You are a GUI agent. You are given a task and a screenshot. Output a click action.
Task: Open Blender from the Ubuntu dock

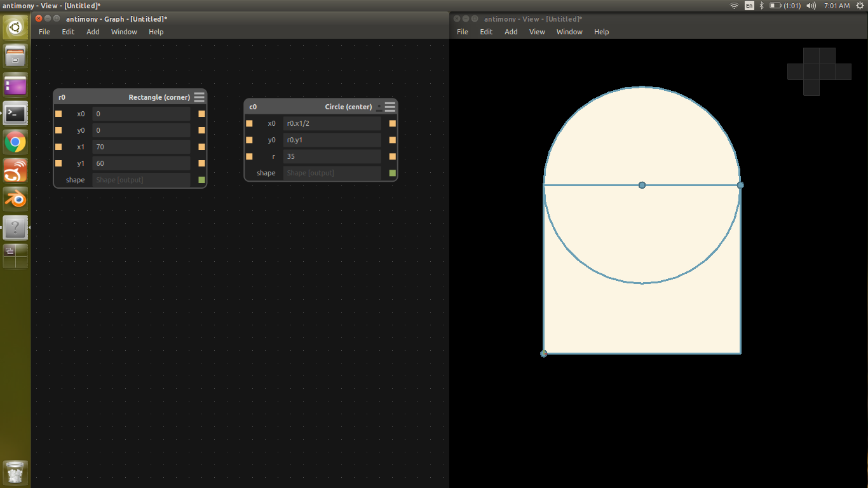click(x=15, y=199)
